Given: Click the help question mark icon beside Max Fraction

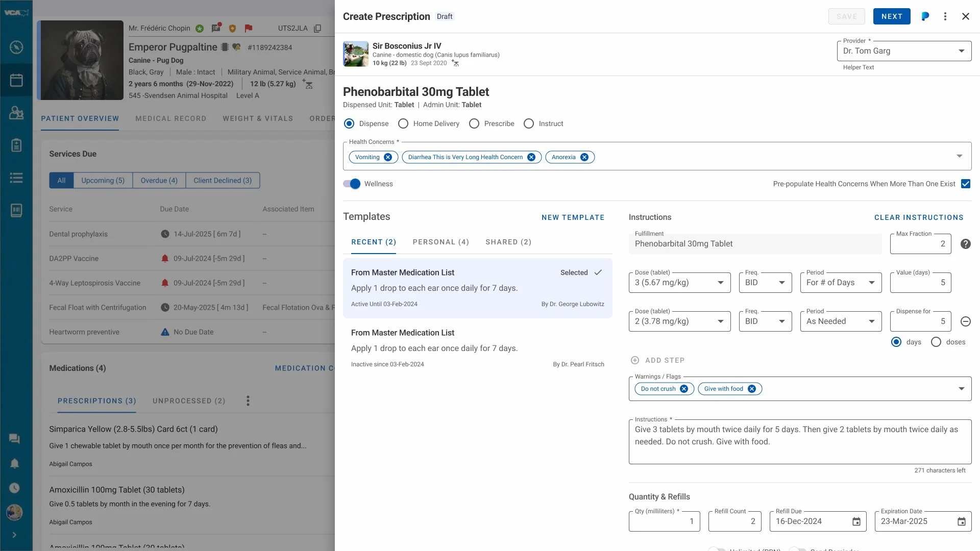Looking at the screenshot, I should pyautogui.click(x=965, y=244).
